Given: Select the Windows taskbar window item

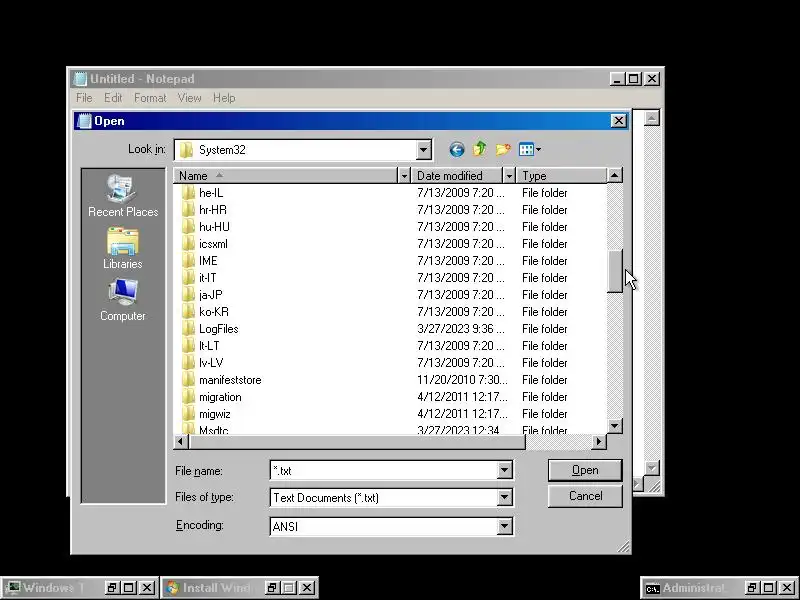Looking at the screenshot, I should pyautogui.click(x=79, y=588).
